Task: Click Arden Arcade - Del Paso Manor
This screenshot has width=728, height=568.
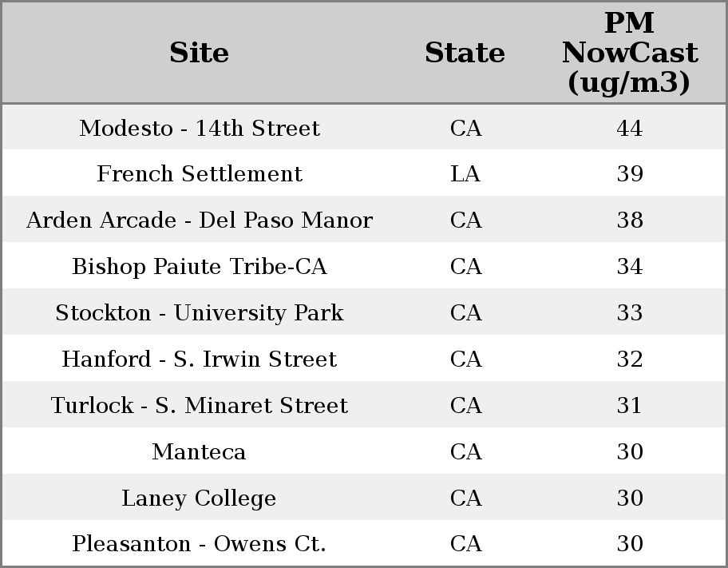Action: pos(199,220)
